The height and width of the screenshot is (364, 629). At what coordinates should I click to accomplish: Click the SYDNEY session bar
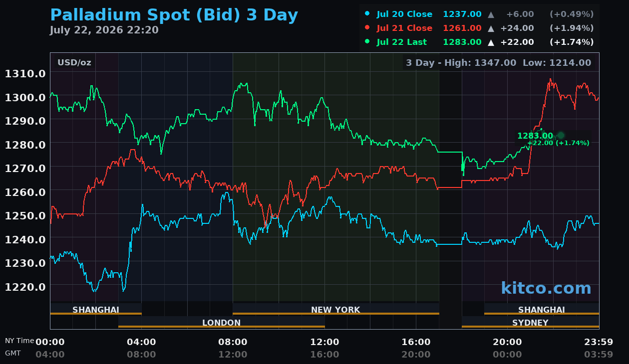click(530, 322)
